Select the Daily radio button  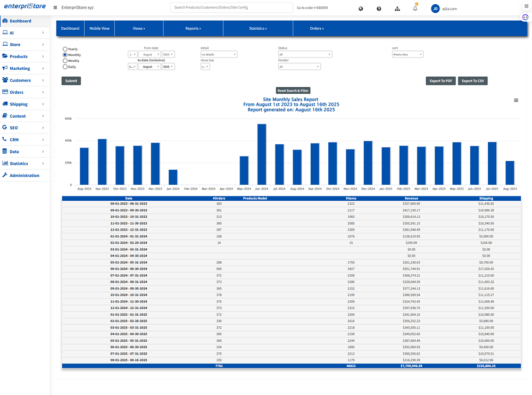[x=65, y=67]
